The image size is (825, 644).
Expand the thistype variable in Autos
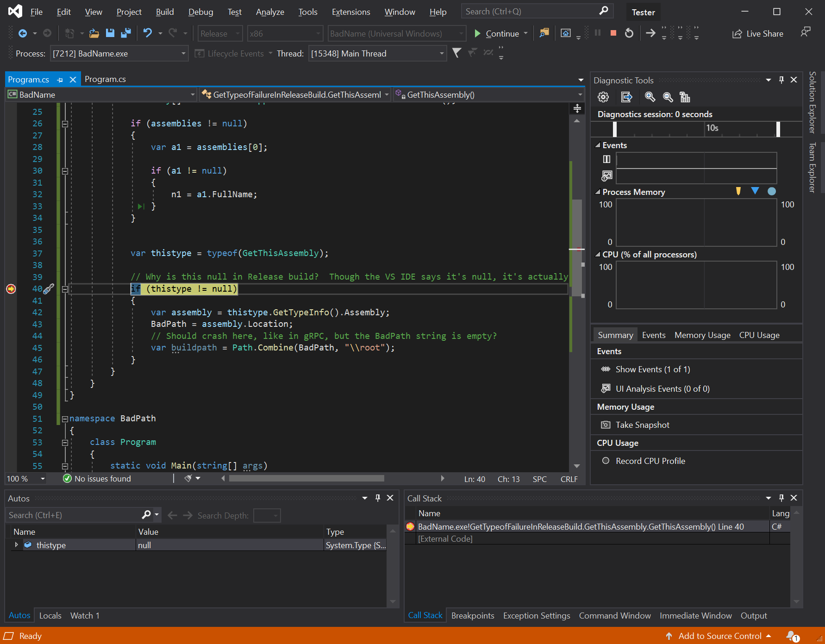point(17,545)
